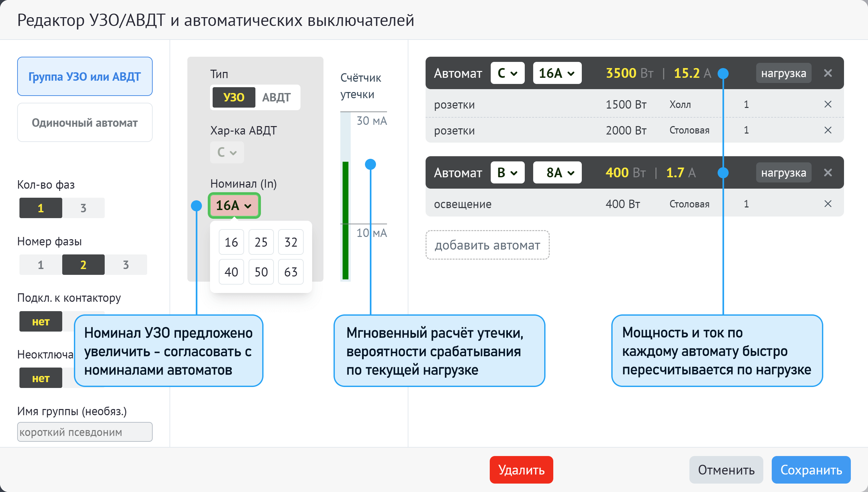Click the 1500 Вт value in розетки row
Viewport: 868px width, 492px height.
[x=626, y=104]
